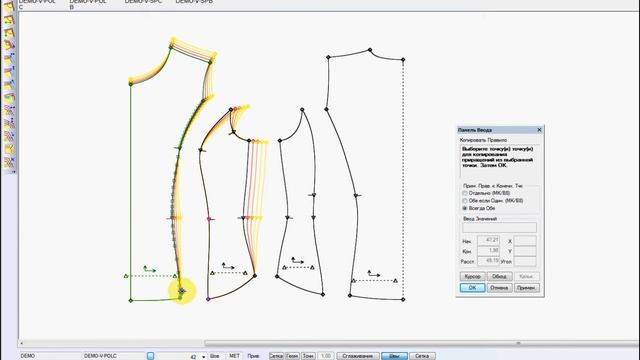640x360 pixels.
Task: Click the 'Отмена' cancel button
Action: (499, 288)
